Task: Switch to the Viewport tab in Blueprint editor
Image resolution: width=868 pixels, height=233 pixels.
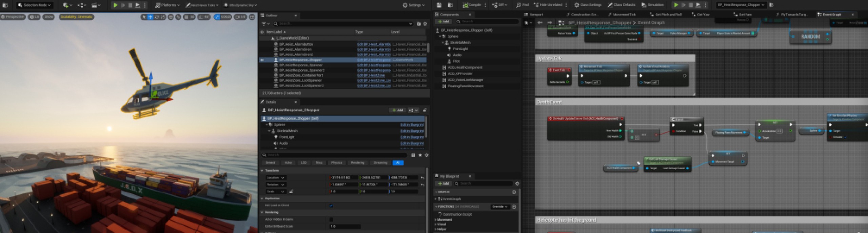Action: point(534,15)
